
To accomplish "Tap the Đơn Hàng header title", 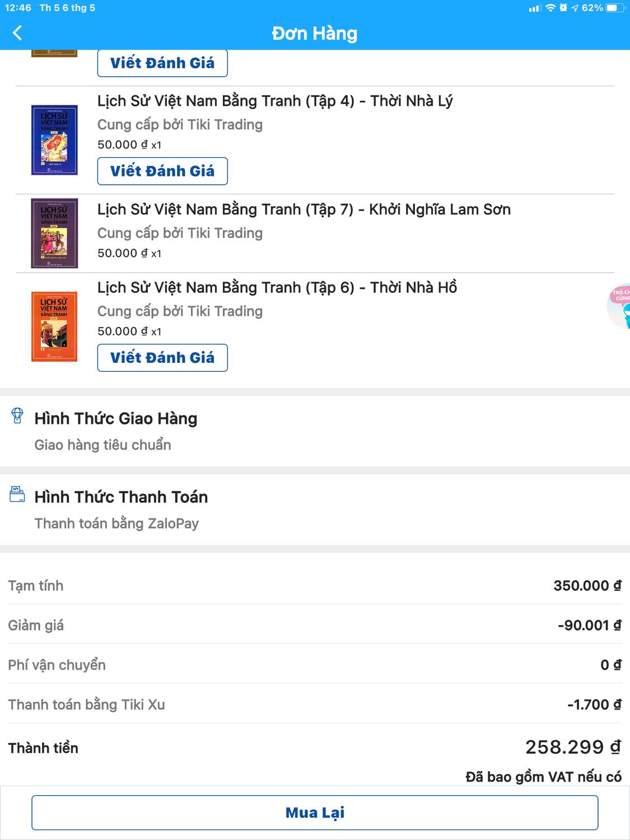I will (315, 33).
